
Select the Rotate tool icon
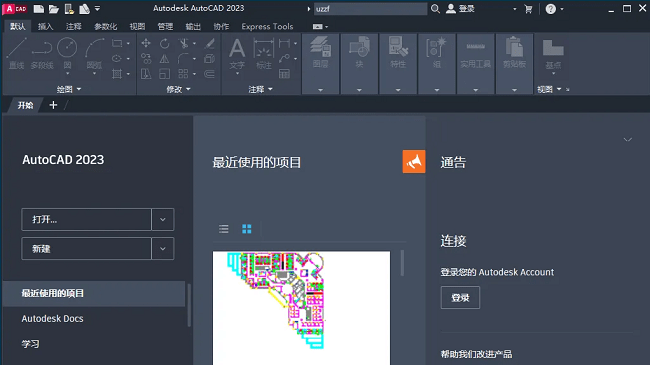tap(165, 43)
